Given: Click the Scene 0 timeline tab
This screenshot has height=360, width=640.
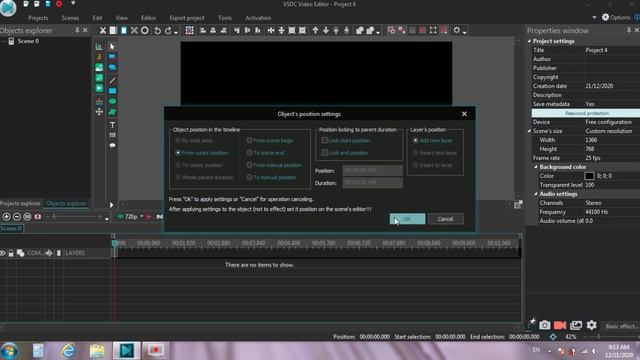Looking at the screenshot, I should (11, 229).
